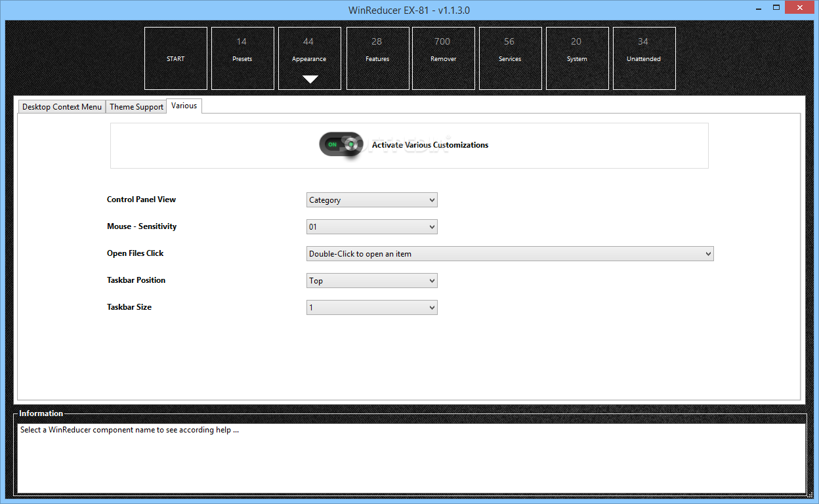Open the System tile
Viewport: 819px width, 504px height.
pyautogui.click(x=577, y=58)
